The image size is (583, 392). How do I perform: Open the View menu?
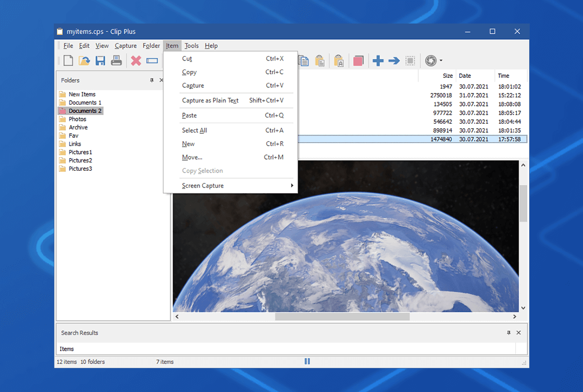[102, 46]
